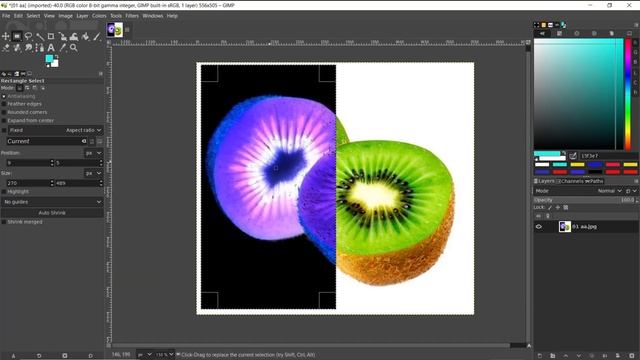
Task: Select the Rectangle Select tool
Action: tap(17, 36)
